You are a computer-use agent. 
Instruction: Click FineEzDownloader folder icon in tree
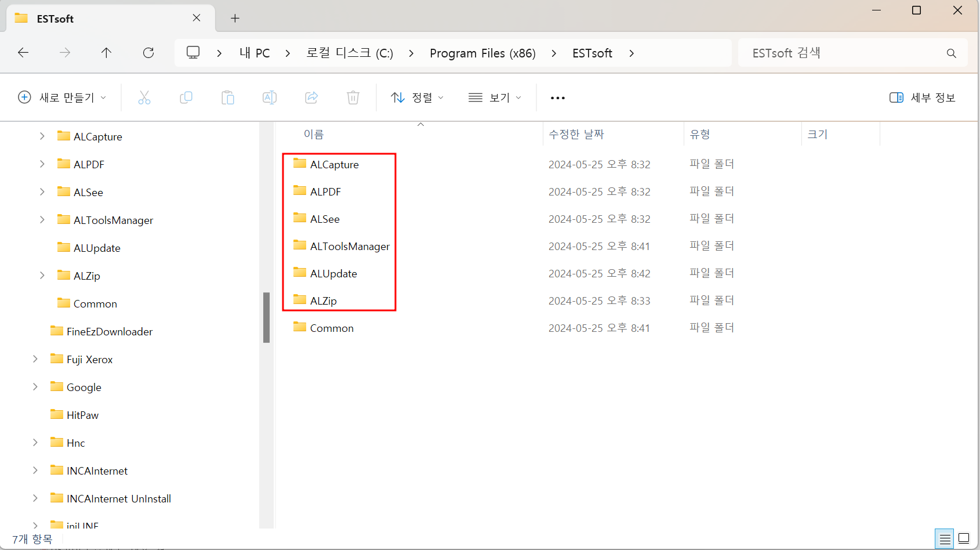click(57, 331)
